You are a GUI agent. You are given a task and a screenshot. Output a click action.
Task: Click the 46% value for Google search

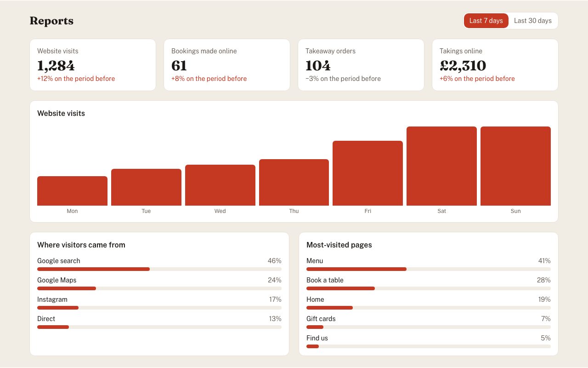(x=275, y=261)
